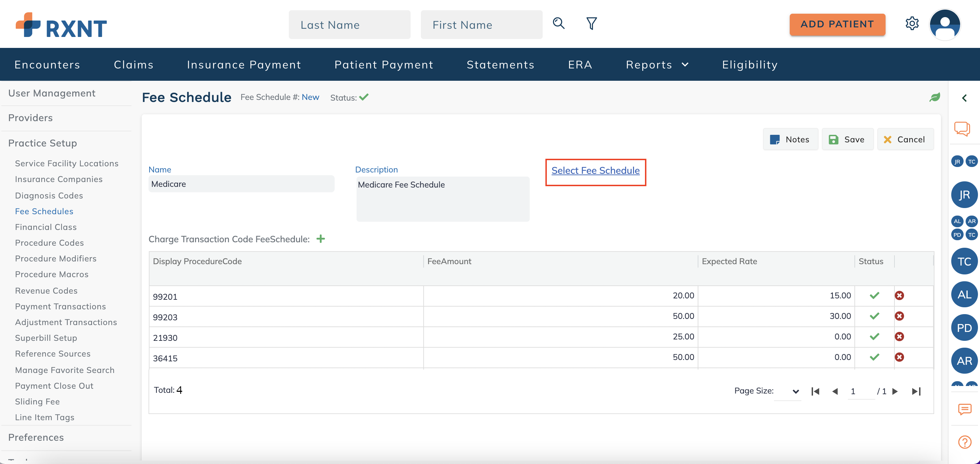Go to the previous page
The image size is (980, 464).
(x=835, y=391)
